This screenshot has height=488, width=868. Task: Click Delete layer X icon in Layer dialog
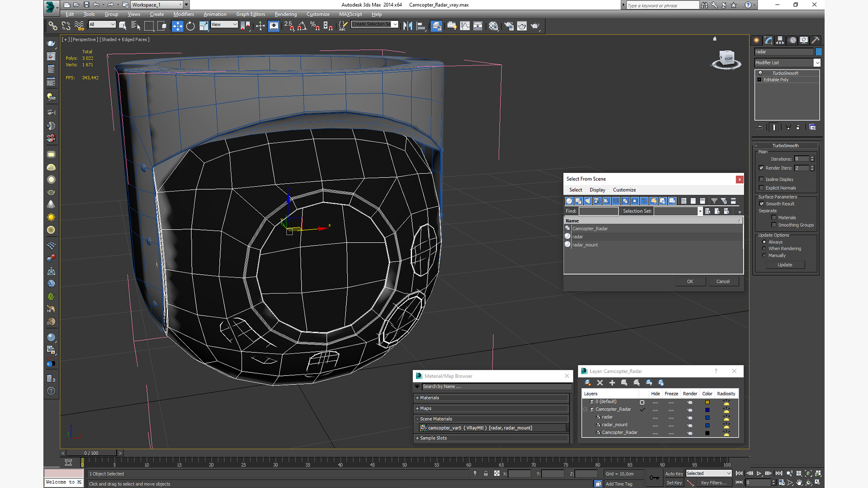click(x=600, y=383)
